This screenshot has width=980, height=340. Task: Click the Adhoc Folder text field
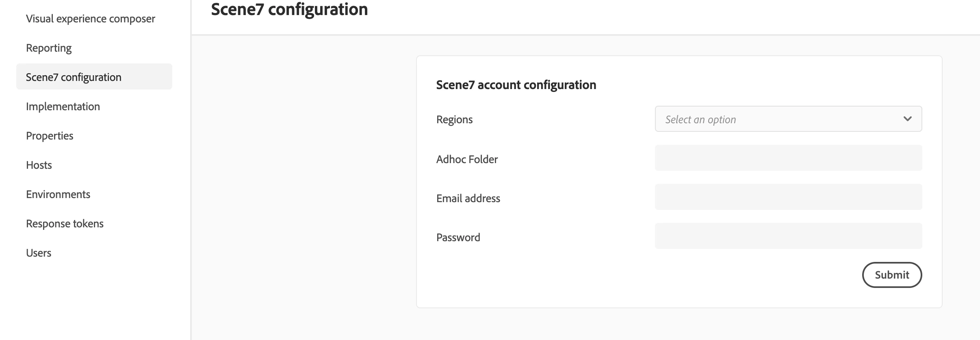tap(788, 158)
